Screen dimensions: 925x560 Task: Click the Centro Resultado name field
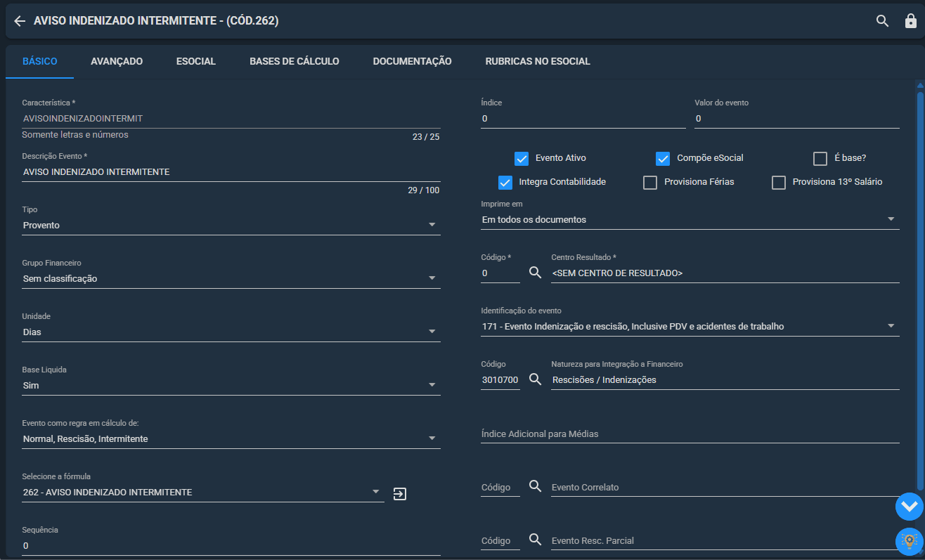pos(725,273)
